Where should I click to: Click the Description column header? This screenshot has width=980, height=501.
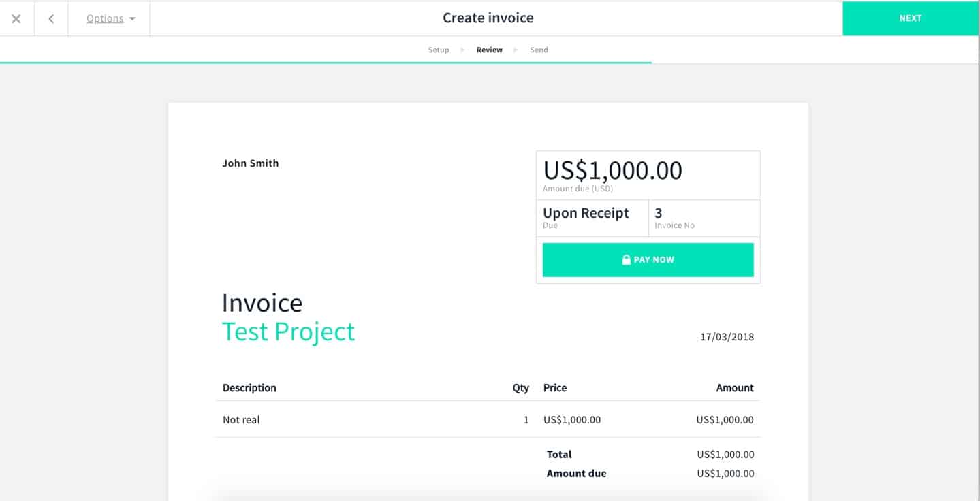249,388
